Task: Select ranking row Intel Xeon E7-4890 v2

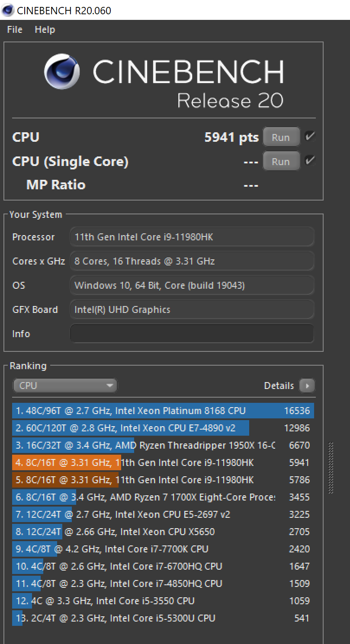Action: (163, 428)
